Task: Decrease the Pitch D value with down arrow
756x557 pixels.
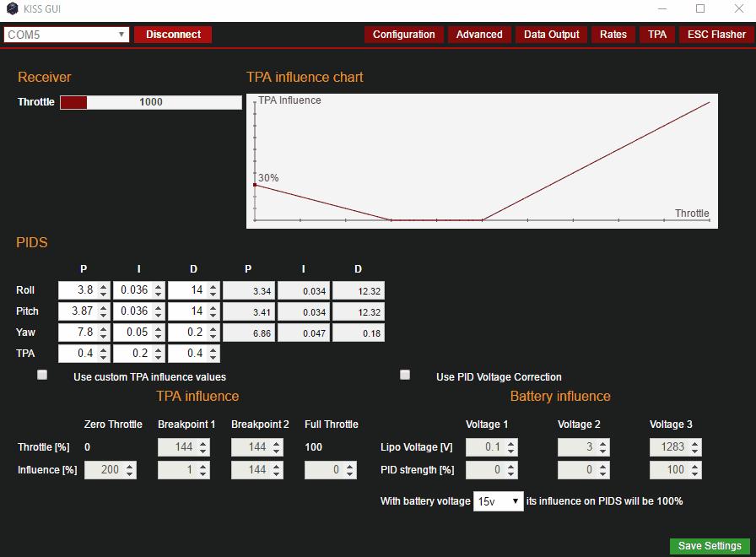Action: (213, 316)
